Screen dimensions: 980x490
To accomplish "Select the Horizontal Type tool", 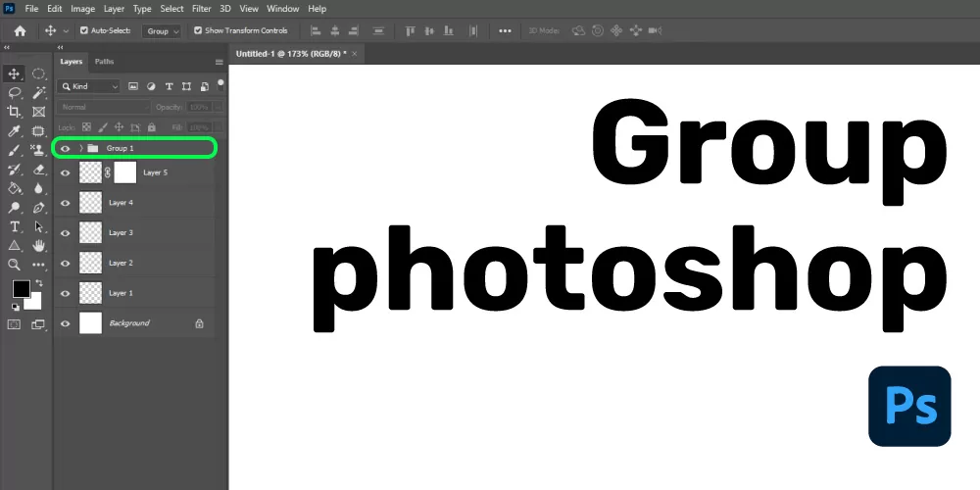I will point(14,226).
